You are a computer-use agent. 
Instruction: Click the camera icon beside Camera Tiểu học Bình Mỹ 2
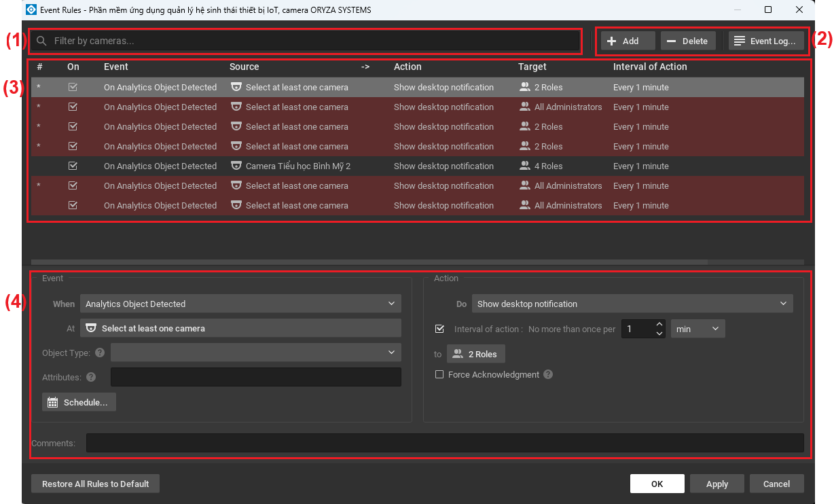(x=236, y=166)
